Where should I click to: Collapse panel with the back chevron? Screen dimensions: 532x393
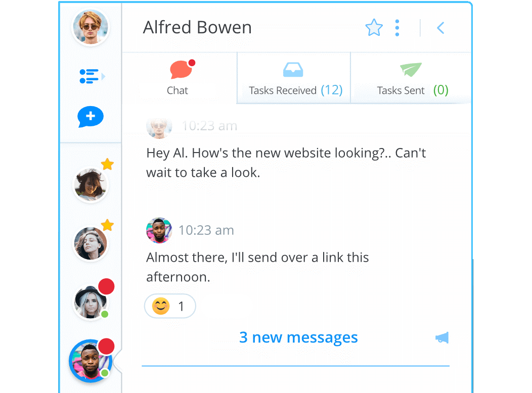point(440,28)
